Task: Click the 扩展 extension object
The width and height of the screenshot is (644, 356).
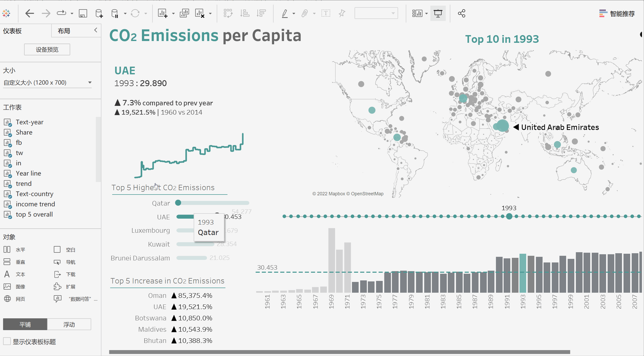Action: 65,287
